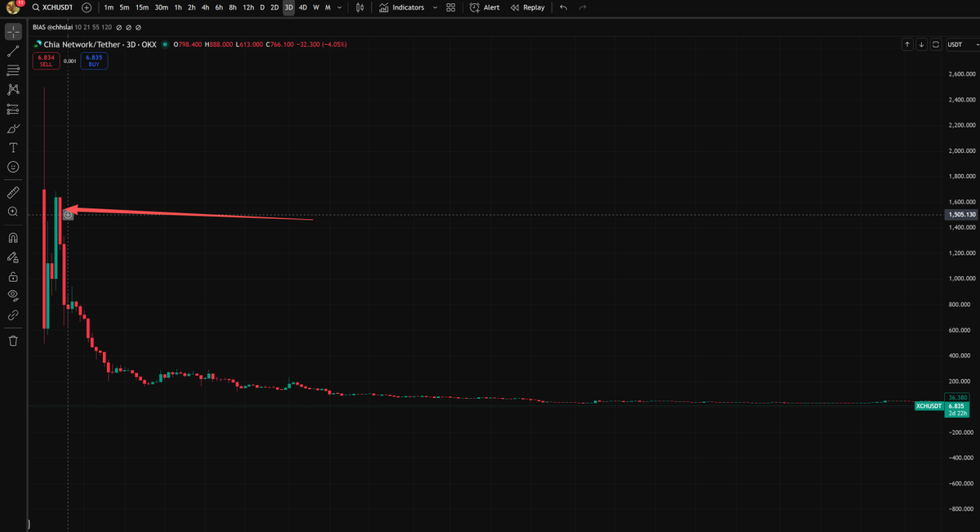Open the emoji icons tool
The height and width of the screenshot is (532, 980).
click(13, 167)
